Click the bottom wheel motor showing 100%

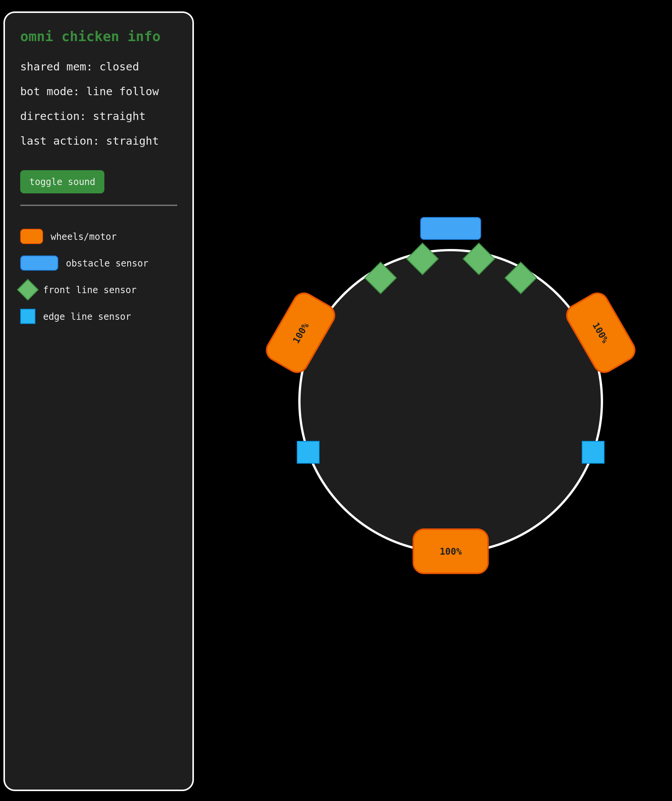click(x=450, y=551)
